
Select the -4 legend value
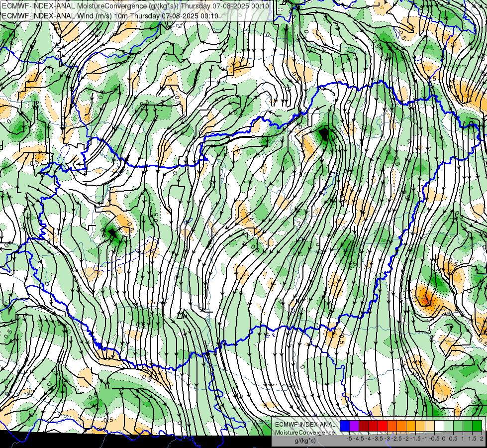368,439
